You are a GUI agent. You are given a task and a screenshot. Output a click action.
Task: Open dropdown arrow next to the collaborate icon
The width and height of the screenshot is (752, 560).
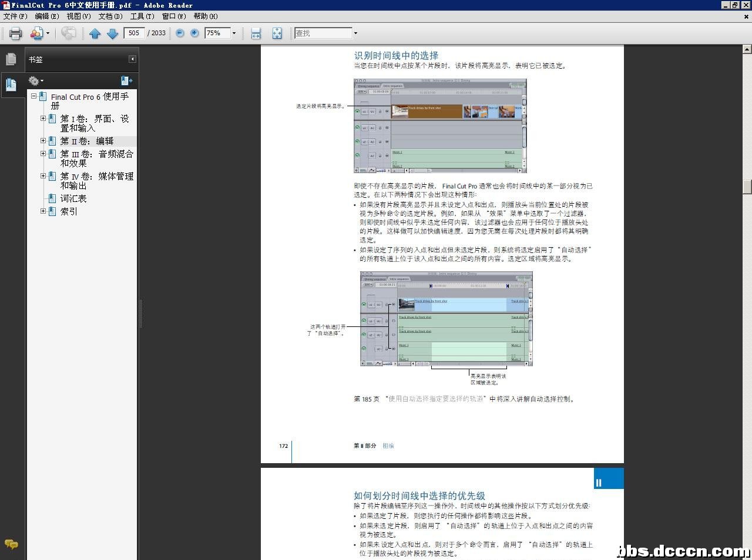[x=48, y=33]
